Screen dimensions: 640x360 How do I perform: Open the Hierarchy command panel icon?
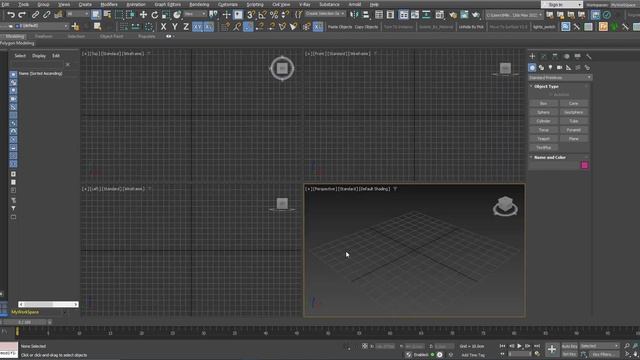click(555, 56)
